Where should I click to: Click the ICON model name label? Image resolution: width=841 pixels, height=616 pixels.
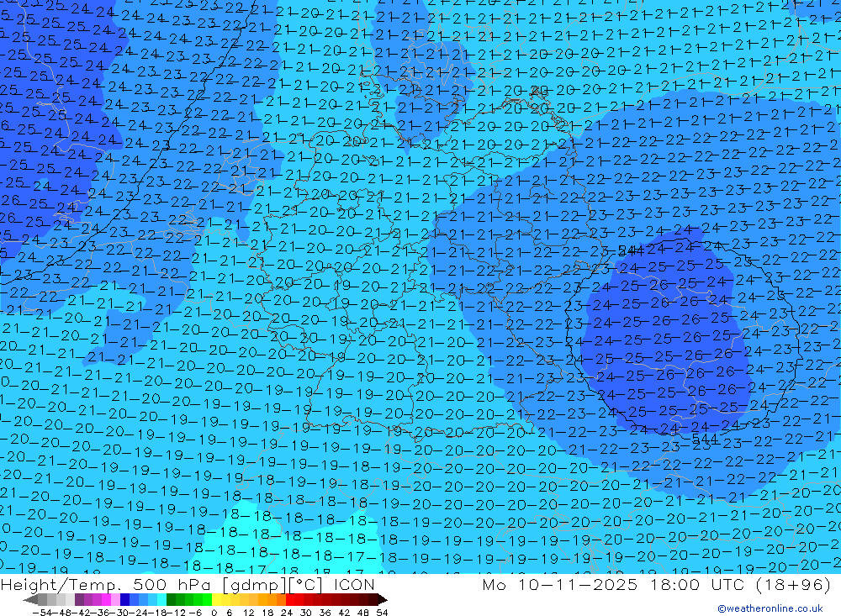(x=353, y=584)
